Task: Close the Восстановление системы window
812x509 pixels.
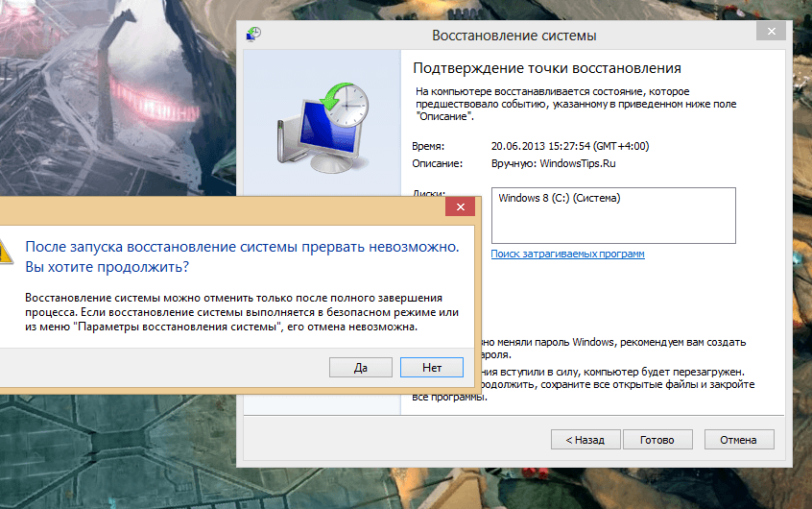Action: coord(771,31)
